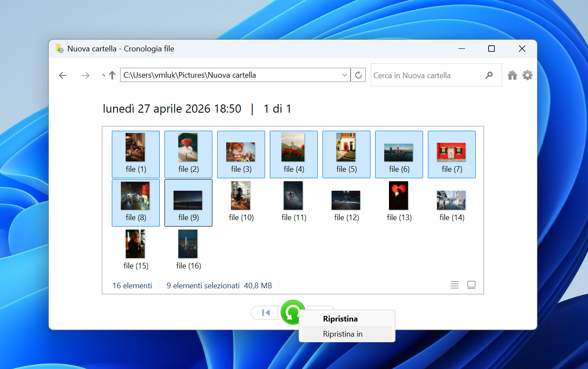Click the search magnifier icon
The height and width of the screenshot is (369, 588).
(x=489, y=75)
